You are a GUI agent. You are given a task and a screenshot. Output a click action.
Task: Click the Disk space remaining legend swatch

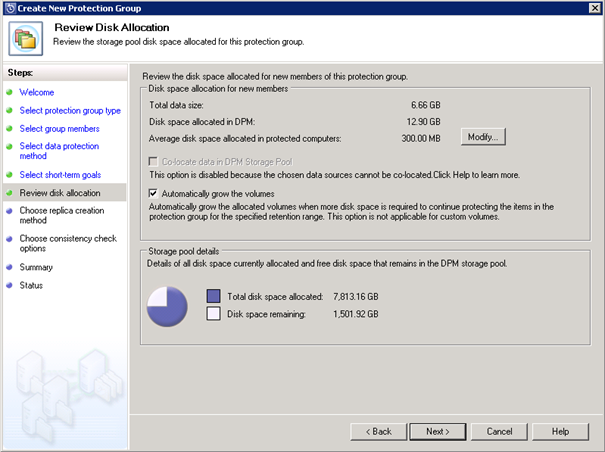[213, 314]
